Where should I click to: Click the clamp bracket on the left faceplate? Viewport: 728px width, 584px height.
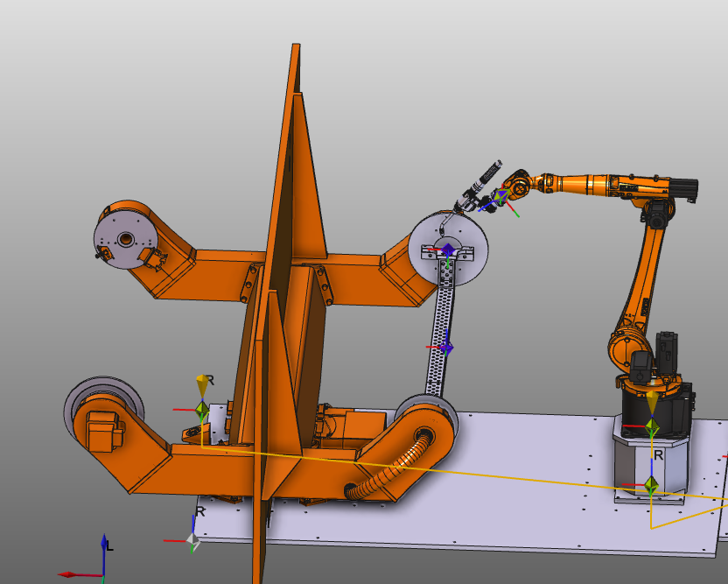[155, 257]
